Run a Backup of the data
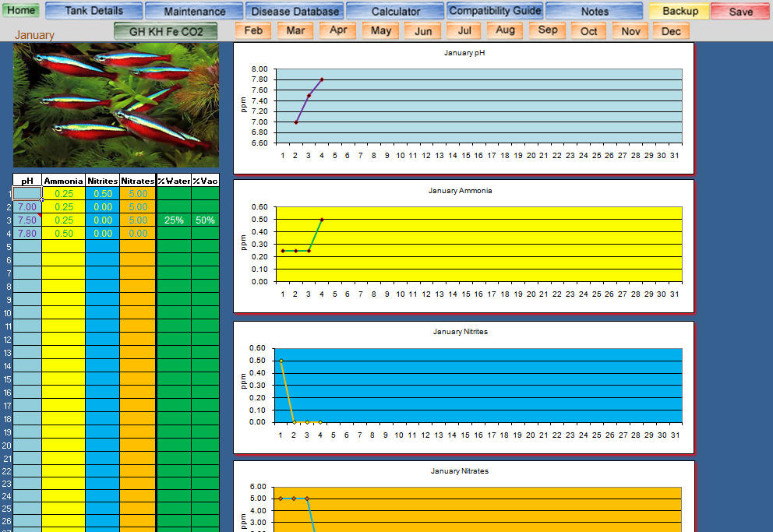 (x=677, y=12)
